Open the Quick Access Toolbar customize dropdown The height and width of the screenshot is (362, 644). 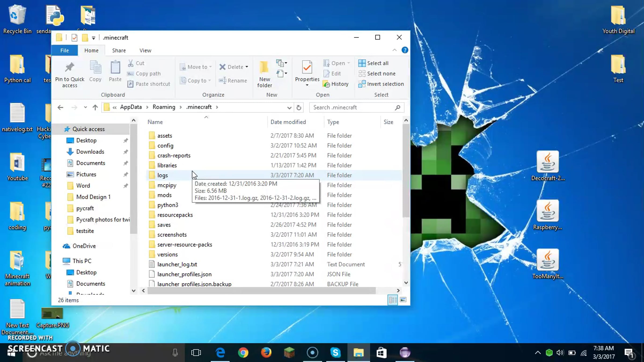point(93,38)
